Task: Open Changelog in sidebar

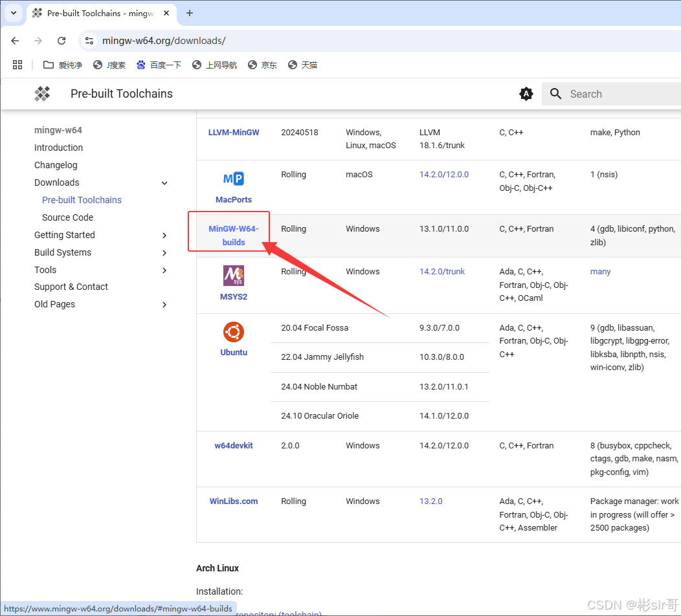Action: click(56, 165)
